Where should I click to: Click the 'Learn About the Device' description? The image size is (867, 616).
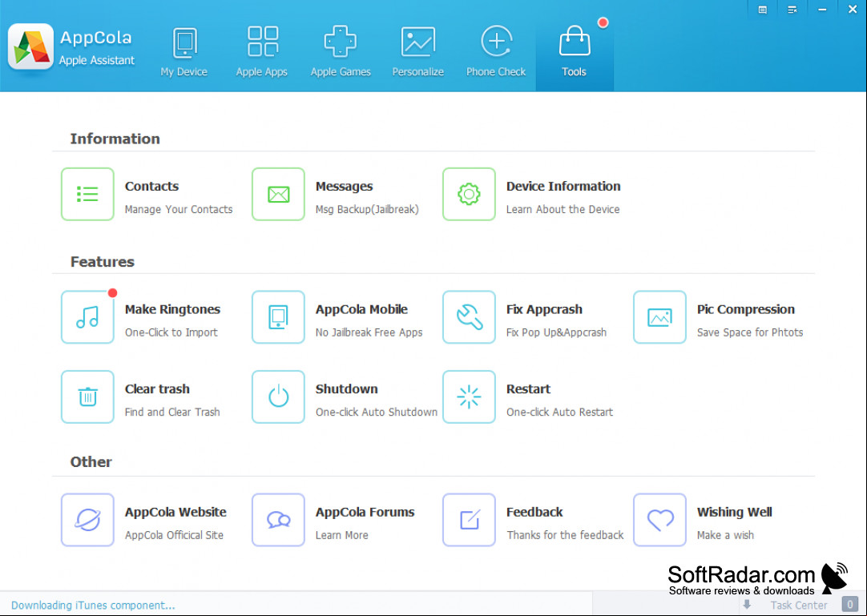tap(563, 210)
